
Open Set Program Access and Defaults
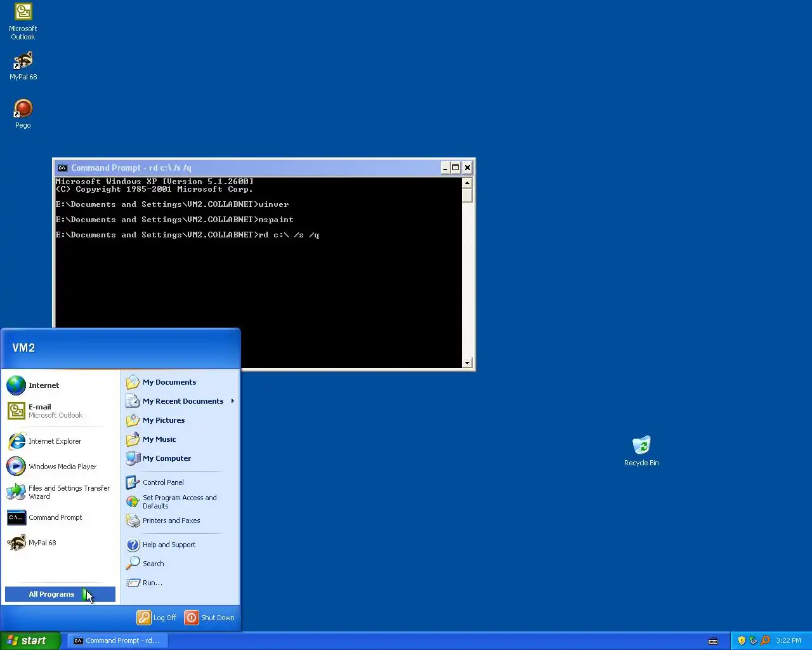tap(180, 501)
